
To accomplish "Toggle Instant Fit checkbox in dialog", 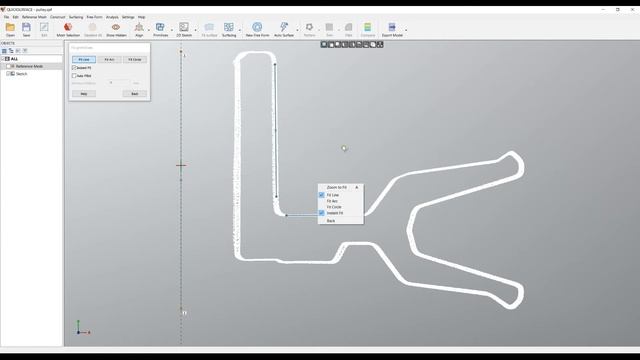I will (74, 68).
